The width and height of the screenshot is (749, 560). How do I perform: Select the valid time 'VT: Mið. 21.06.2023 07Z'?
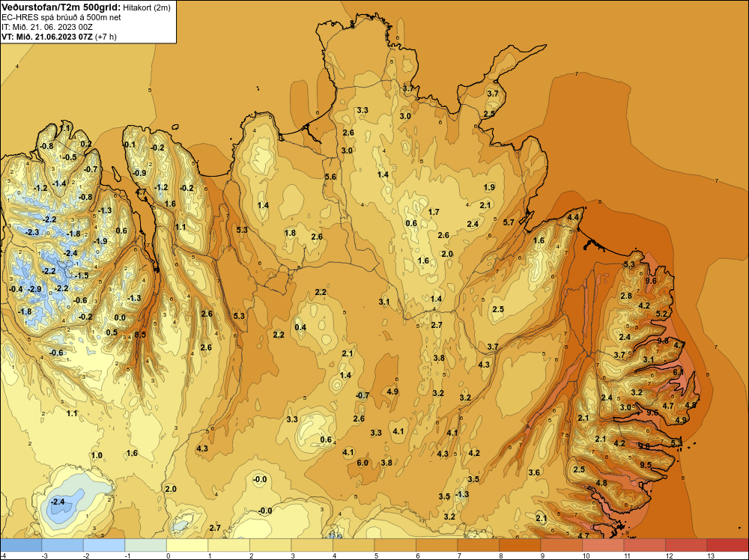[x=47, y=37]
